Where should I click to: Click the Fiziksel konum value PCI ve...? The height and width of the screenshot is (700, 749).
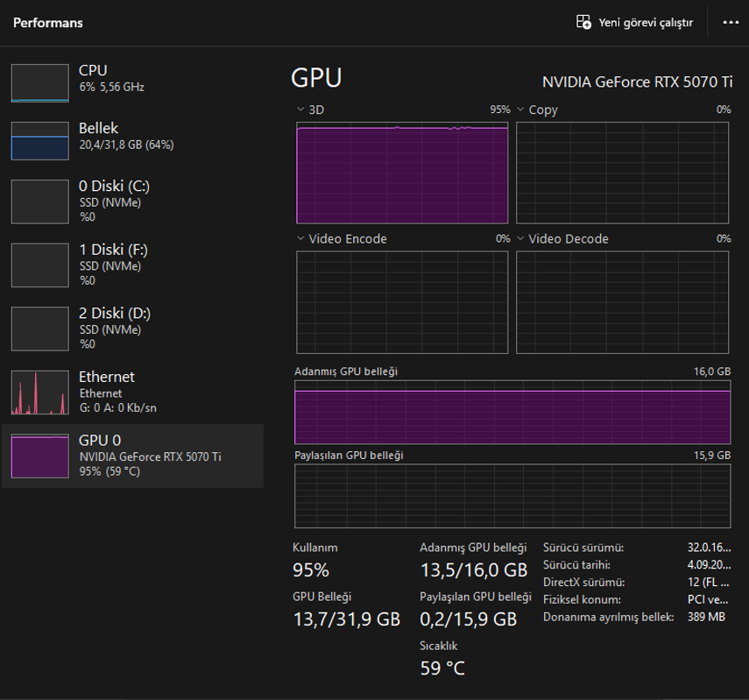pos(708,599)
